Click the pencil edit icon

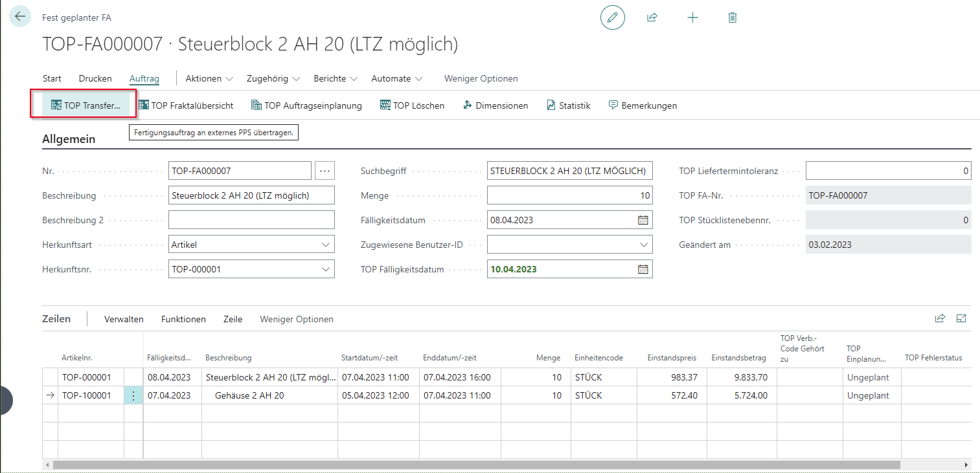pyautogui.click(x=612, y=17)
